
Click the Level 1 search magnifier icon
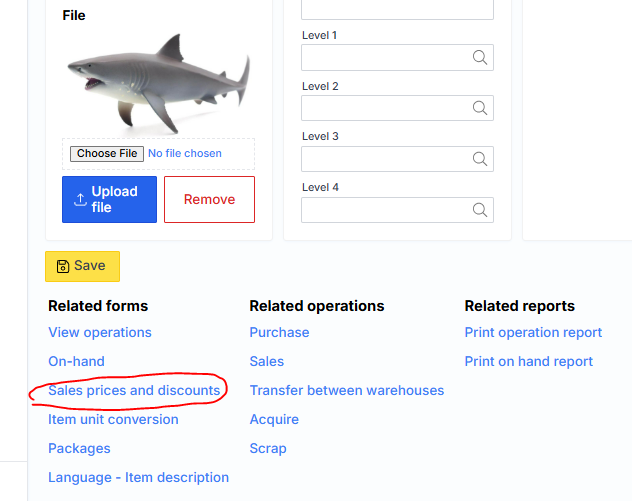pos(480,58)
